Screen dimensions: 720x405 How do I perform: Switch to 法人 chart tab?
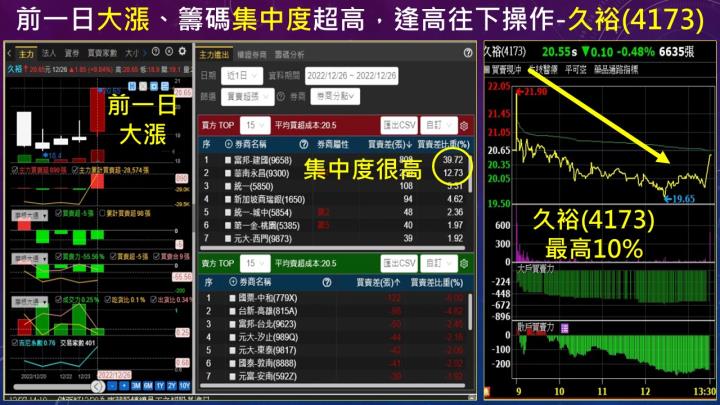[49, 54]
